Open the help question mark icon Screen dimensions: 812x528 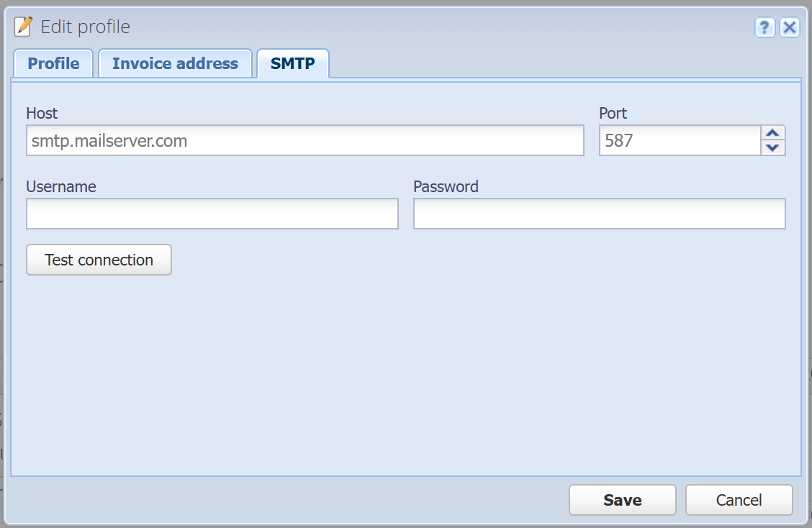tap(764, 27)
